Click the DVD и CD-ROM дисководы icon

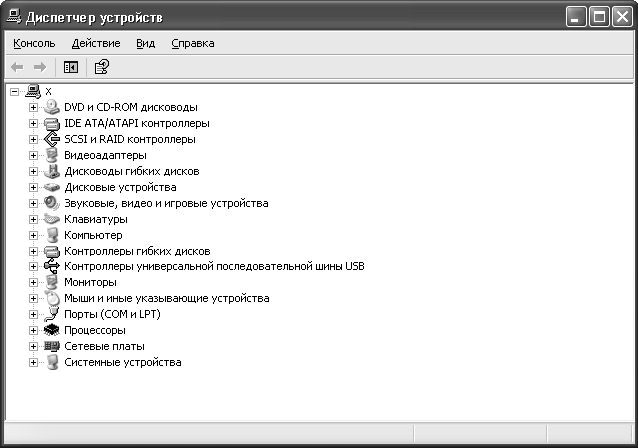pos(53,107)
